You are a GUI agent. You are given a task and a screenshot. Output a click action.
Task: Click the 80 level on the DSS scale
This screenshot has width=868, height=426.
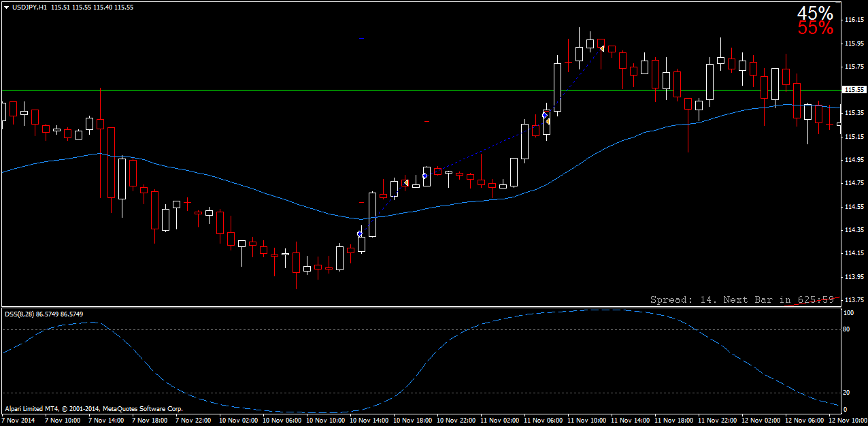848,329
